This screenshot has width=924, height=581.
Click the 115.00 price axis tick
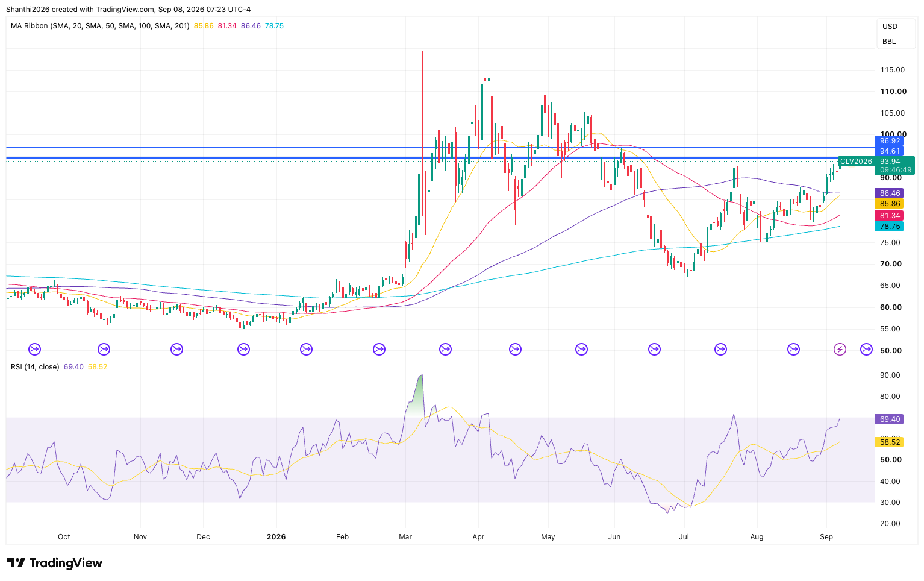click(x=893, y=70)
